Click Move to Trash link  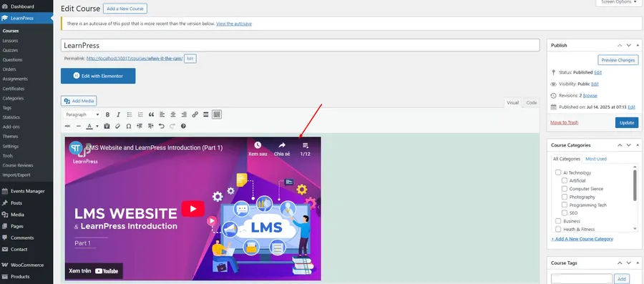(x=565, y=122)
